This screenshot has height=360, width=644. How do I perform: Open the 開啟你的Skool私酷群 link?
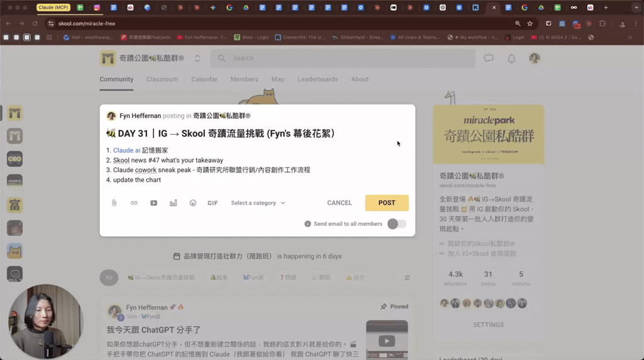481,244
